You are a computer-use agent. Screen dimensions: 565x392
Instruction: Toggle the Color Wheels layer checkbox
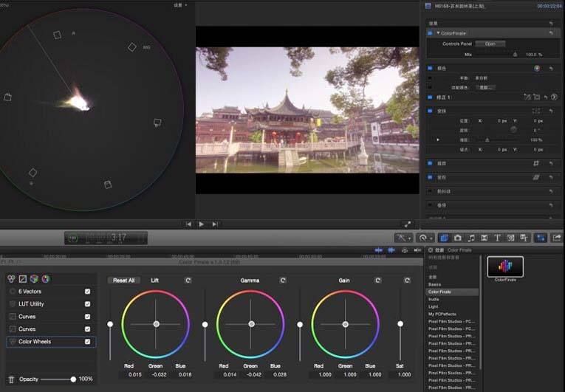pyautogui.click(x=88, y=342)
